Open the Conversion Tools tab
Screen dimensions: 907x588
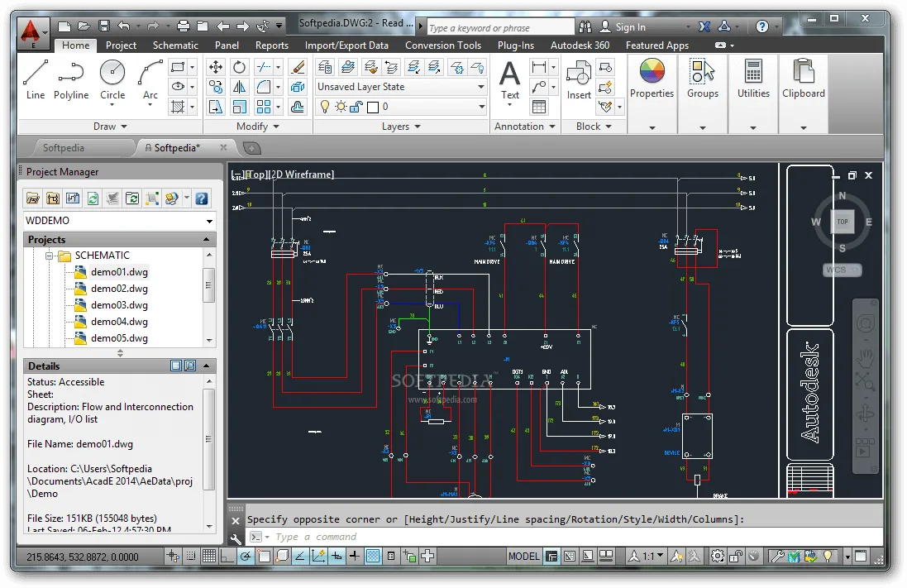click(443, 45)
